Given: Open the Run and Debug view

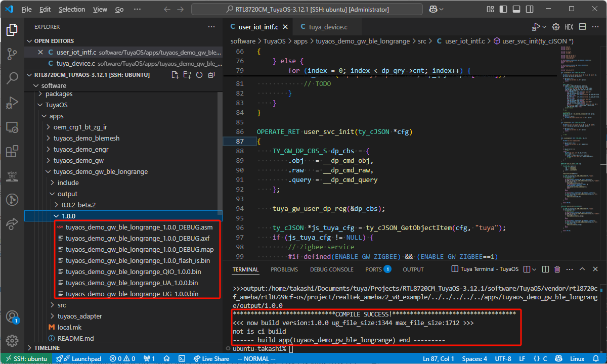Looking at the screenshot, I should tap(12, 103).
